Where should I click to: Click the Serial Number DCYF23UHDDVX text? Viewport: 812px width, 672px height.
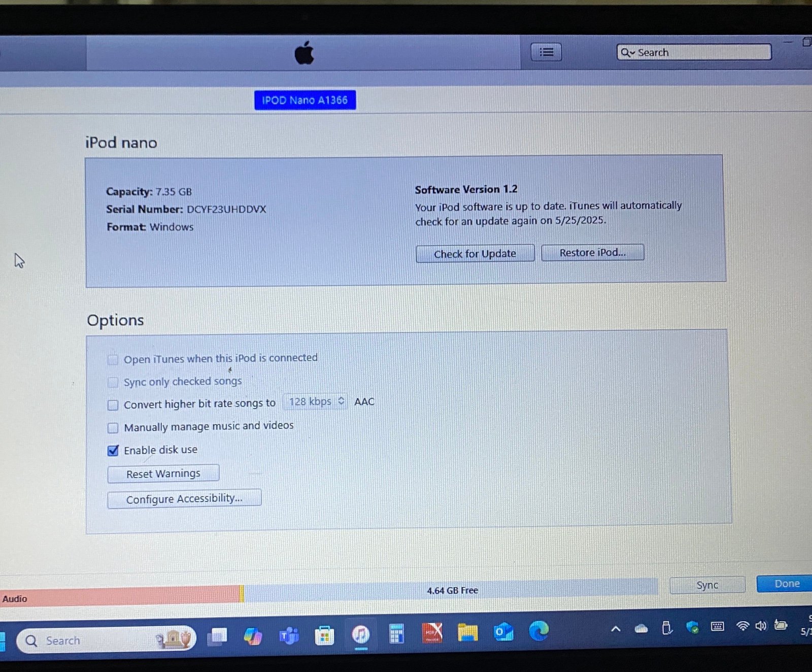(186, 209)
